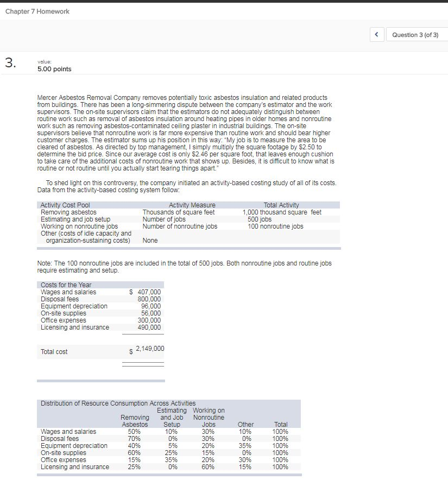Image resolution: width=448 pixels, height=486 pixels.
Task: Click the 800,000 disposal fees amount
Action: coord(149,299)
